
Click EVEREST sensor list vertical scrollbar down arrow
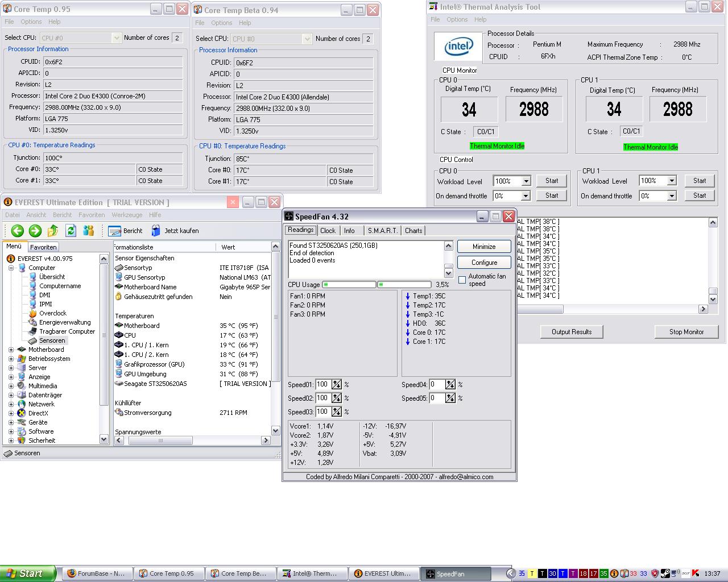[276, 431]
